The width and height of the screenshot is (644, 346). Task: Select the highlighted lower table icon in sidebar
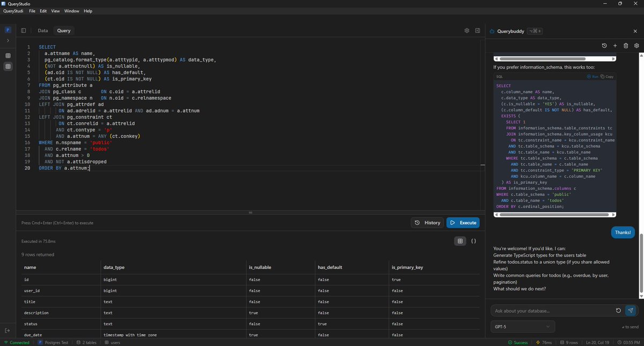[x=8, y=67]
